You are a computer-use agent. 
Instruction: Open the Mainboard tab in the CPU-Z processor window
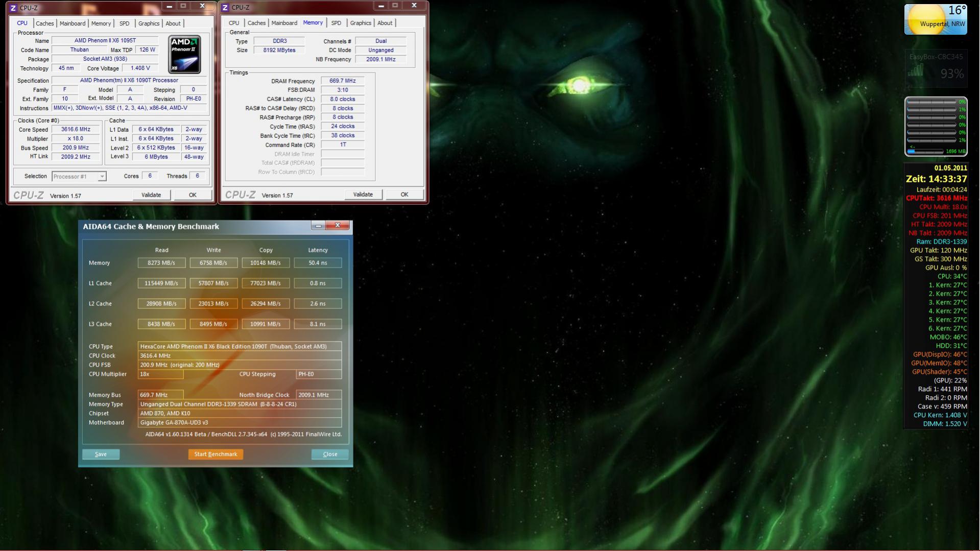pos(73,23)
